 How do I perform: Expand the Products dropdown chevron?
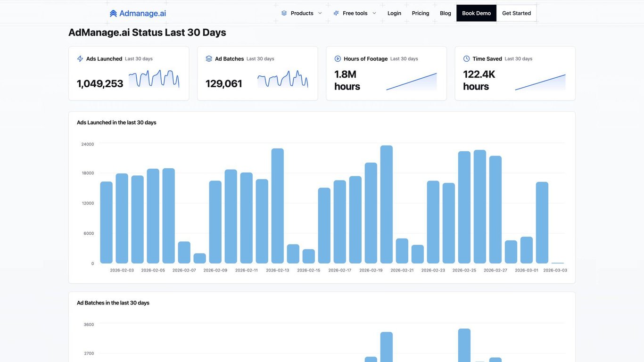point(320,13)
